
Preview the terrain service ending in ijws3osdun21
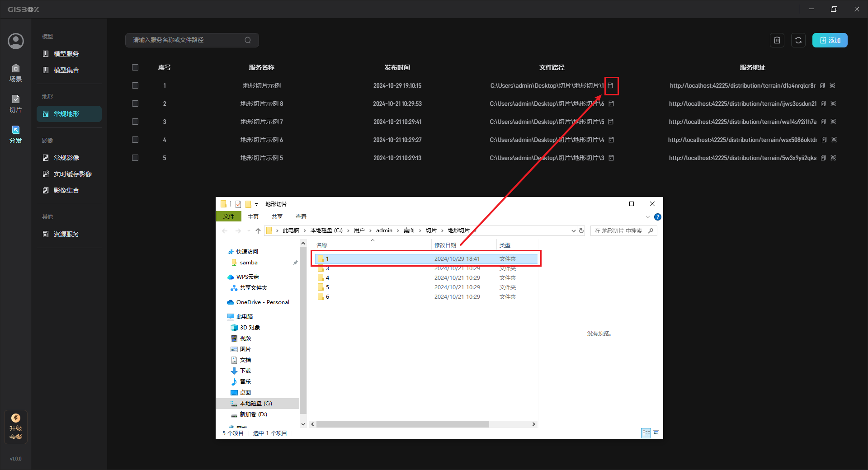tap(833, 103)
